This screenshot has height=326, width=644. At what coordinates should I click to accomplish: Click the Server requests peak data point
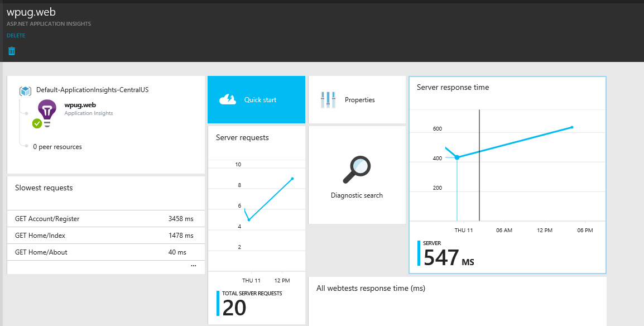point(292,179)
